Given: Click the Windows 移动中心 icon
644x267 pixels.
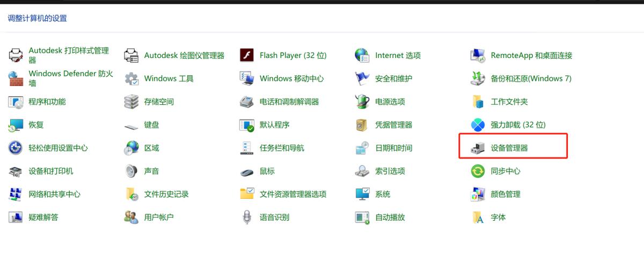Looking at the screenshot, I should (x=247, y=78).
